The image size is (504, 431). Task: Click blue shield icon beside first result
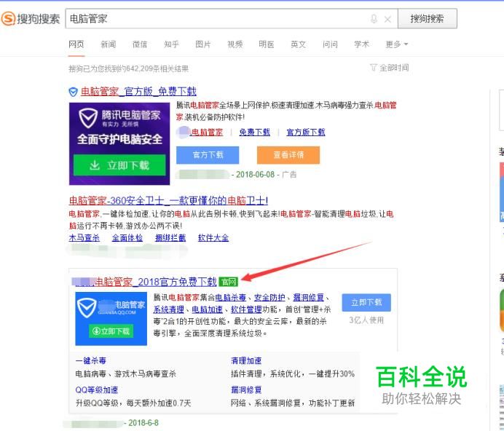click(74, 92)
